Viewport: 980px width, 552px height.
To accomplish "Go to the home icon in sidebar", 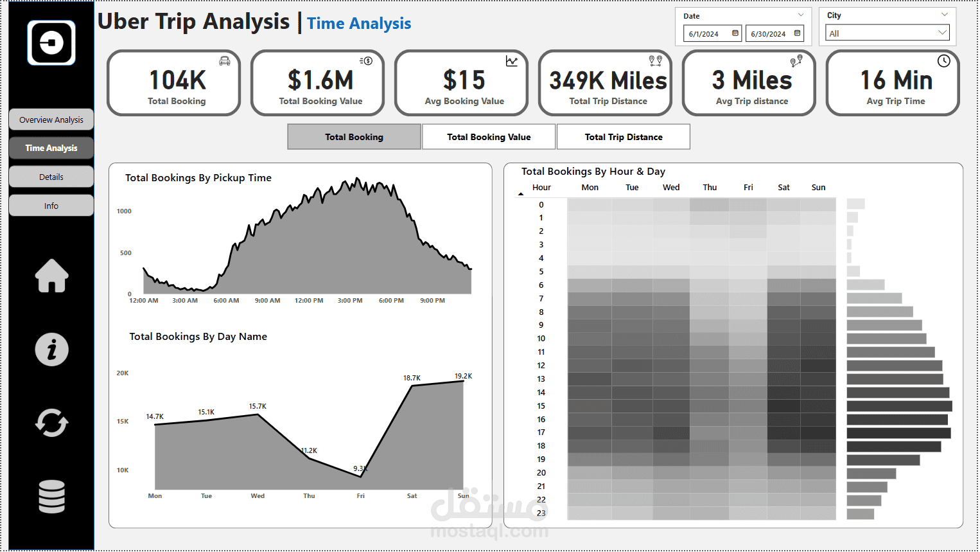I will pos(51,276).
